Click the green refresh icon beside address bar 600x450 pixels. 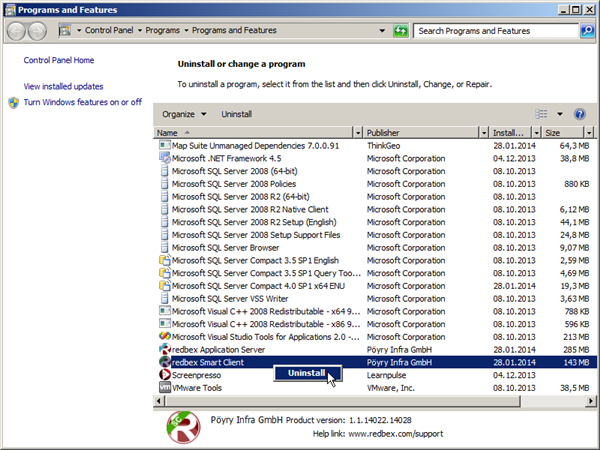[401, 31]
